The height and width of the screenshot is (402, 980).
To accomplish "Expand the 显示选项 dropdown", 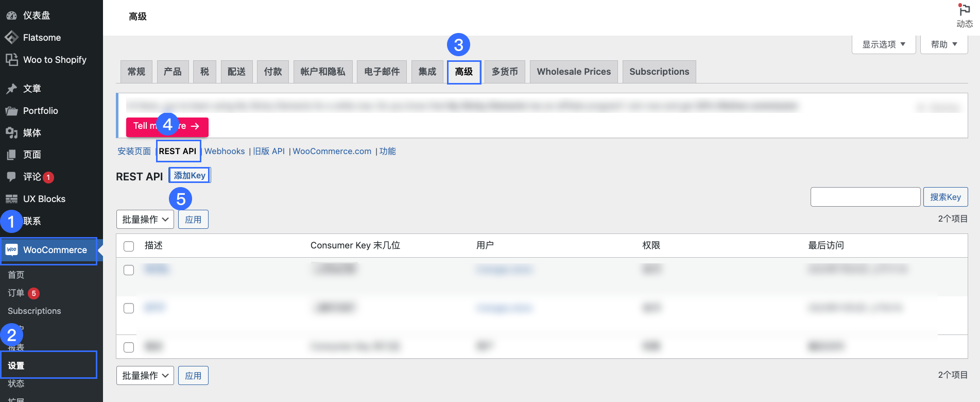I will pos(884,44).
